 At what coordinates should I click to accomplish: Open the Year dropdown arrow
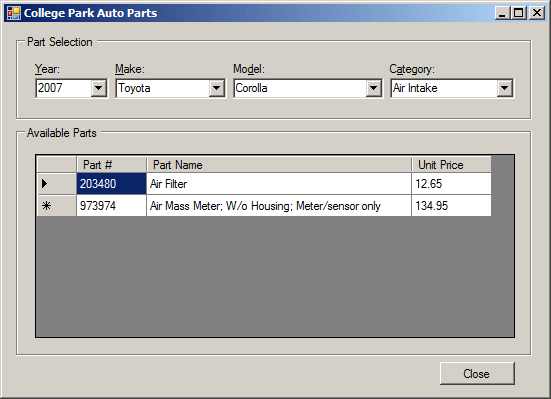pyautogui.click(x=99, y=88)
